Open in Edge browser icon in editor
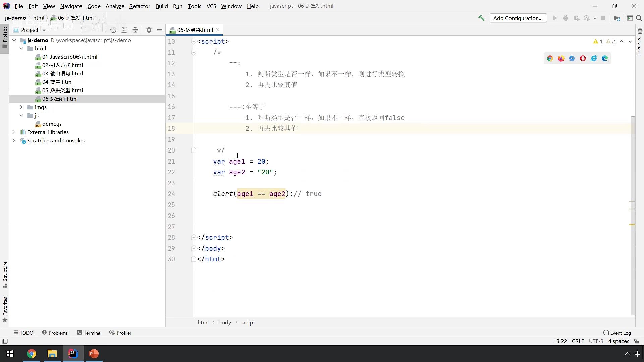 point(605,58)
